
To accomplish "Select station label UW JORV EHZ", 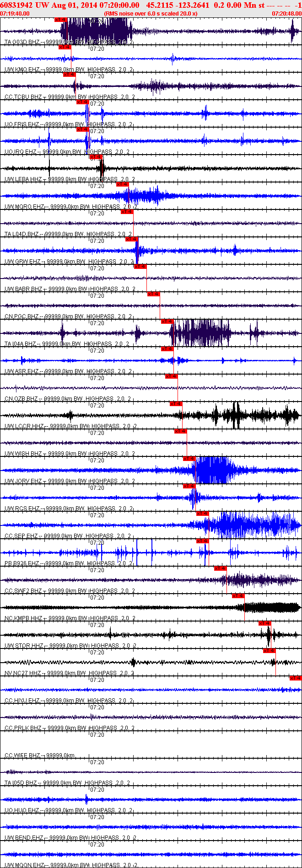I will (23, 481).
